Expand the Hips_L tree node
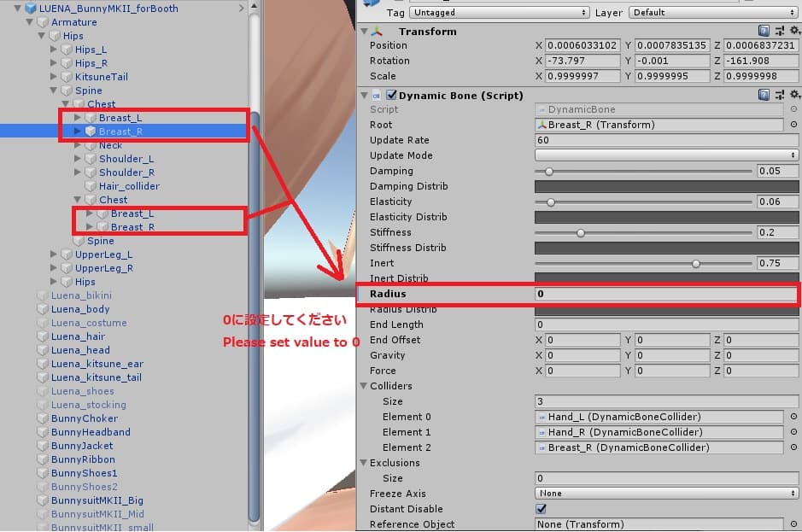Screen dimensions: 802x532 [53, 50]
